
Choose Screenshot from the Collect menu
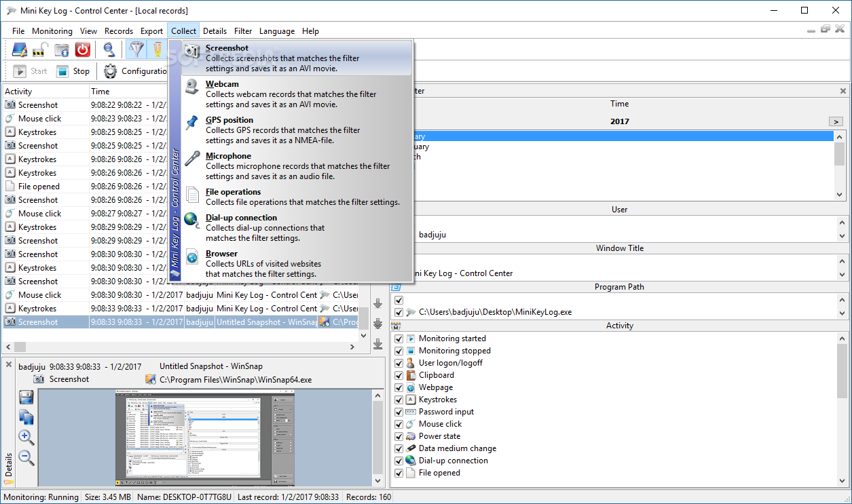pos(297,58)
